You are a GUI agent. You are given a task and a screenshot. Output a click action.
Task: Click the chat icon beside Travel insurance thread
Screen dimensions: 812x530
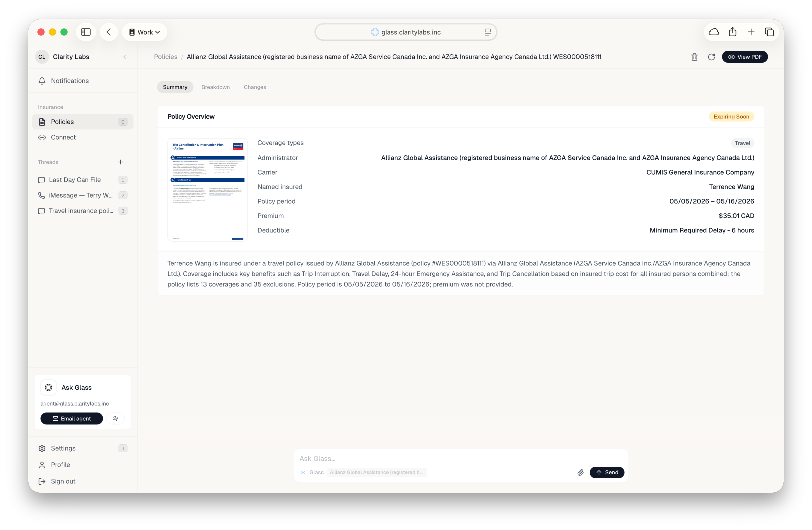pyautogui.click(x=41, y=211)
